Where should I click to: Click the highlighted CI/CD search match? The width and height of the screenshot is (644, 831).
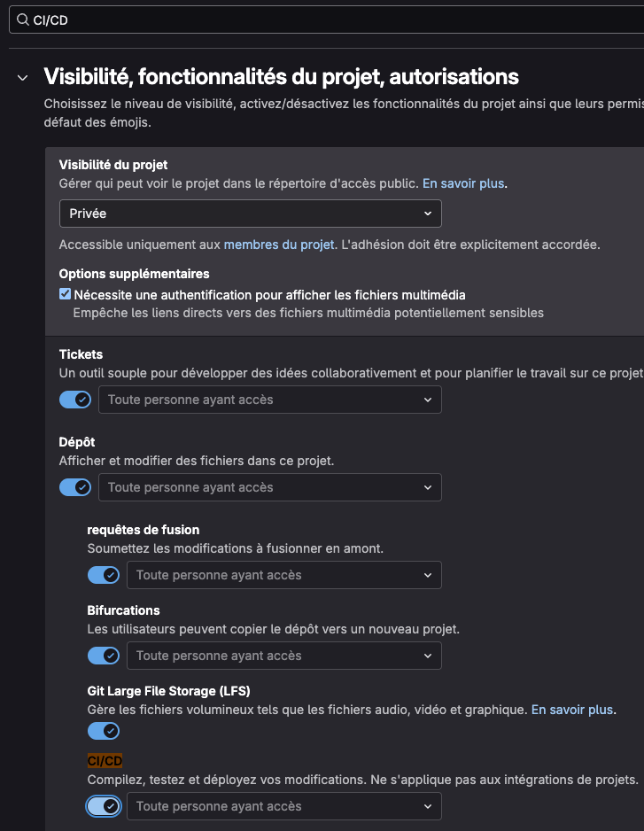(x=105, y=760)
